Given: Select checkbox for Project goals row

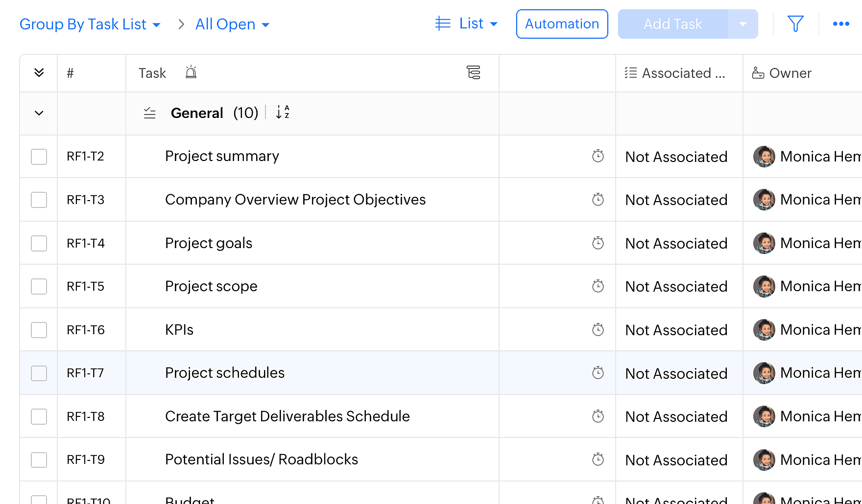Looking at the screenshot, I should (x=39, y=243).
